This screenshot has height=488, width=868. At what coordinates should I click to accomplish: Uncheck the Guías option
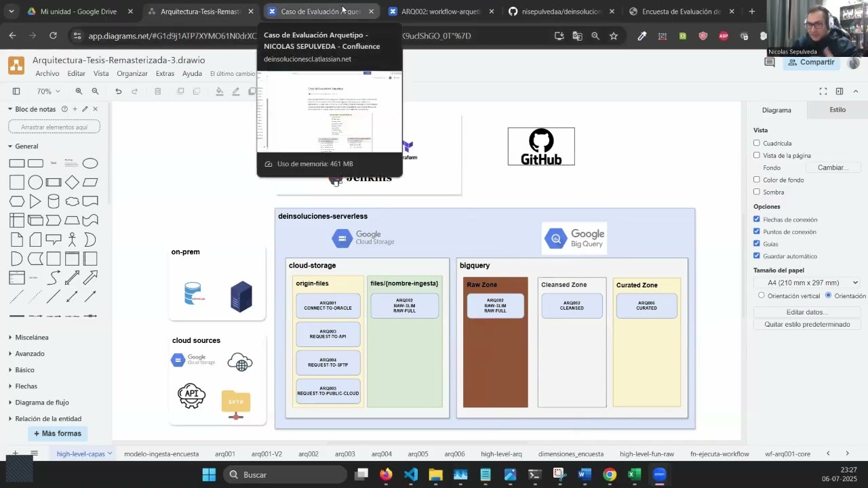click(x=757, y=243)
